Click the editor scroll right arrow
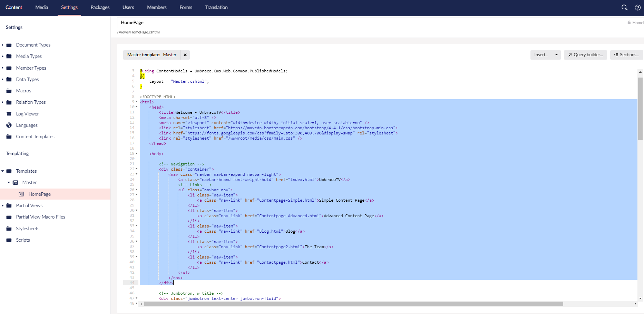 [635, 304]
